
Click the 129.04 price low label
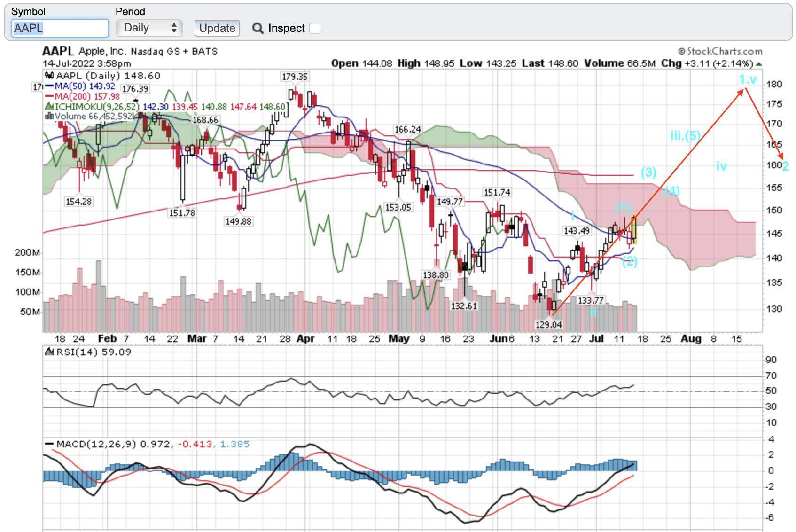549,325
